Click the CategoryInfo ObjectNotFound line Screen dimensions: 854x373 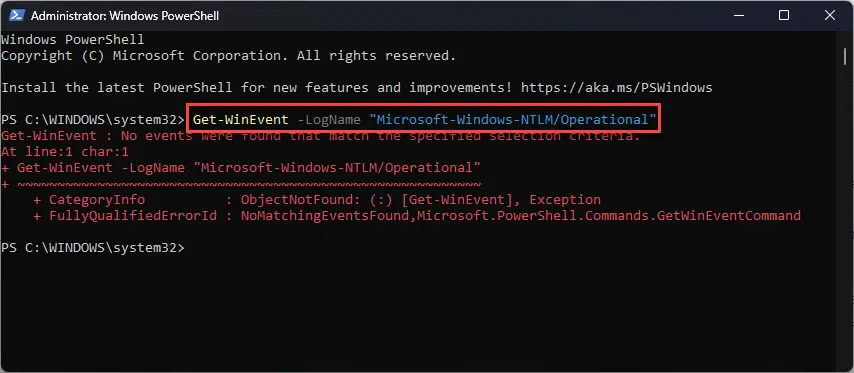pos(317,200)
